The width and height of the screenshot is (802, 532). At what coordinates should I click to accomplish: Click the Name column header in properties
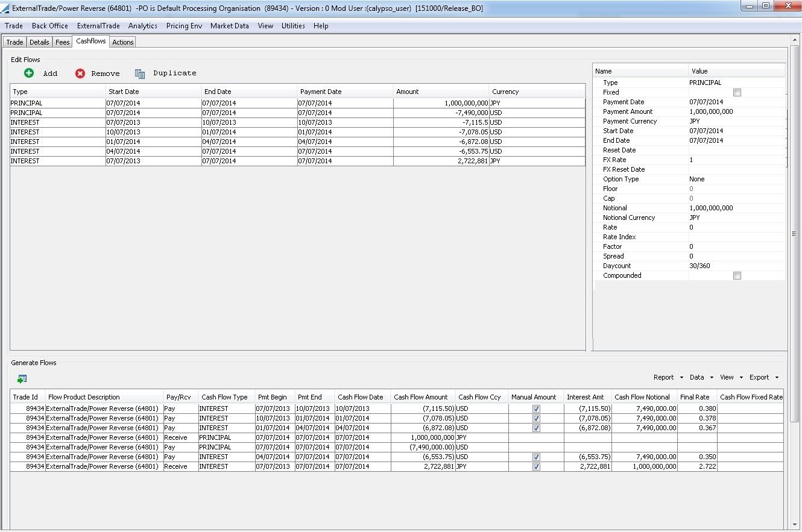[x=640, y=71]
